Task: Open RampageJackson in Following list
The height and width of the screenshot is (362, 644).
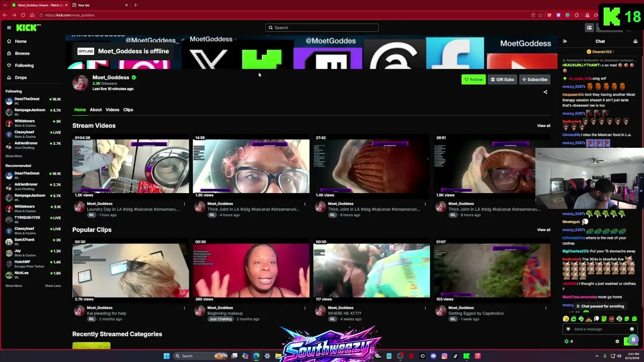Action: [33, 112]
